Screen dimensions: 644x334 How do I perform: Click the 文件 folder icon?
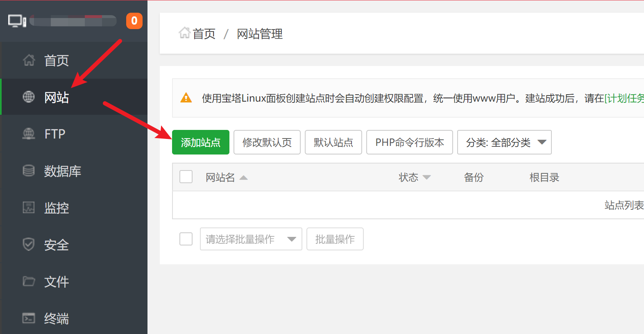tap(29, 281)
